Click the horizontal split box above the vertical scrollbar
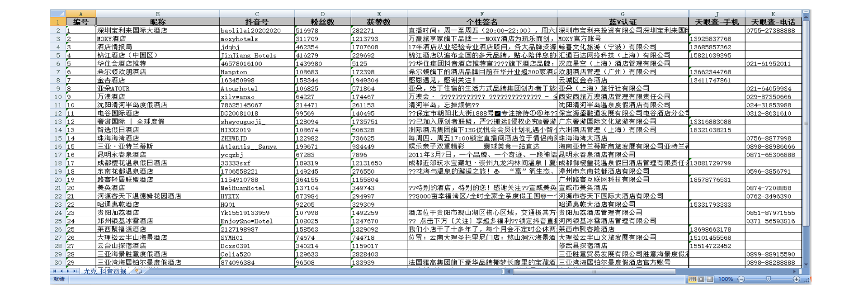 click(x=806, y=12)
